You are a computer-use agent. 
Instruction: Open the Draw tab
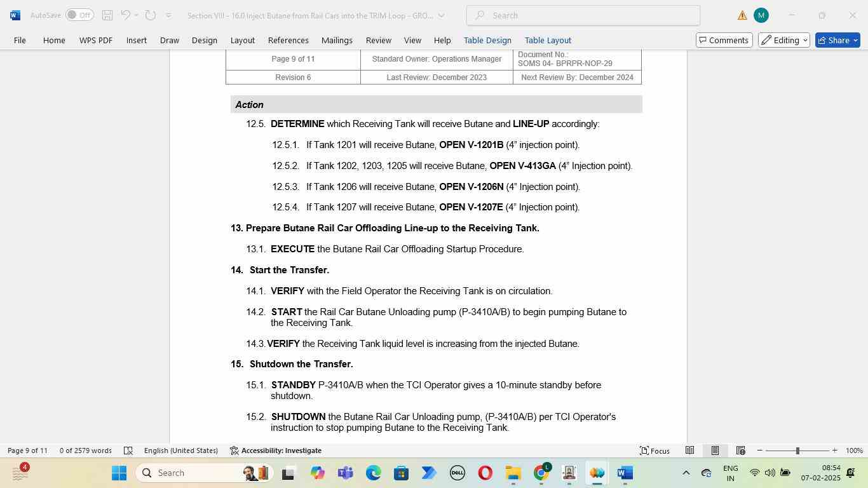169,40
